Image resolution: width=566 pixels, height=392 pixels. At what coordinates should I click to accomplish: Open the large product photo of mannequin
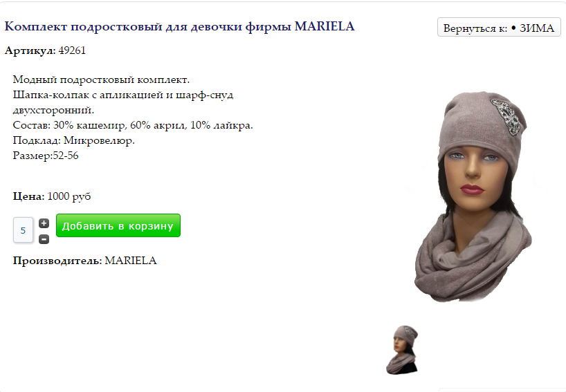[x=473, y=196]
